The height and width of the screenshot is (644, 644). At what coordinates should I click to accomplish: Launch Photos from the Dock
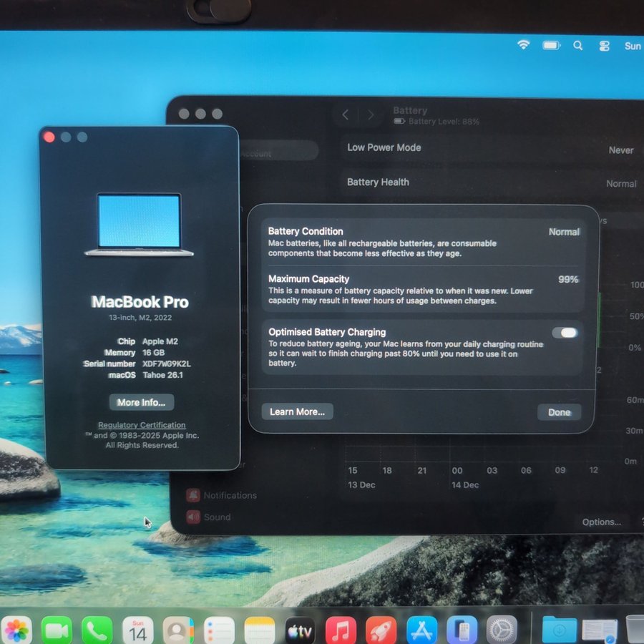click(x=16, y=630)
